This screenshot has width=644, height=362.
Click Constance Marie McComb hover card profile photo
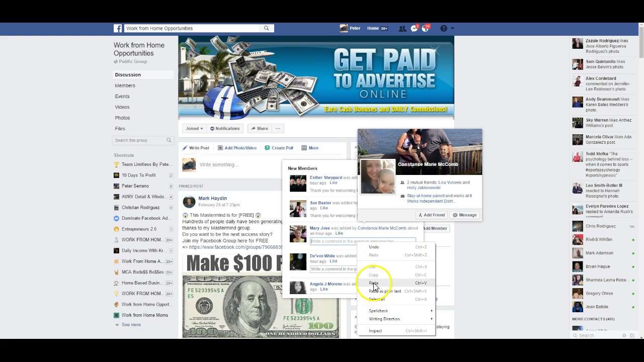(378, 177)
